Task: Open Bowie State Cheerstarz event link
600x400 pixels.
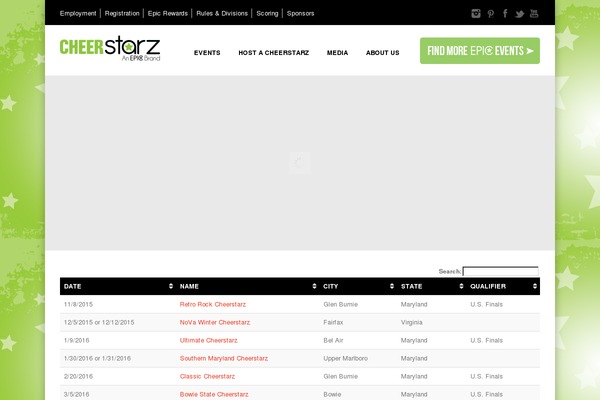Action: (214, 394)
